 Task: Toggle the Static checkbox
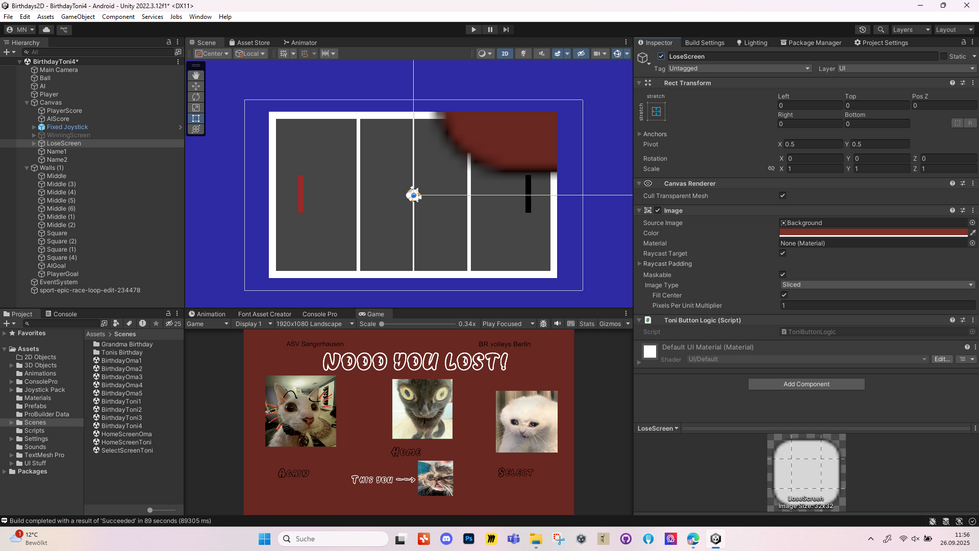(943, 56)
